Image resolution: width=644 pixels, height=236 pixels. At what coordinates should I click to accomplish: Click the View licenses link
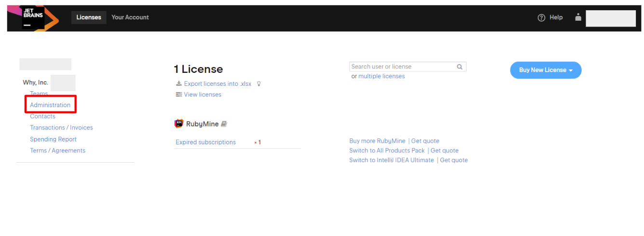pos(203,95)
